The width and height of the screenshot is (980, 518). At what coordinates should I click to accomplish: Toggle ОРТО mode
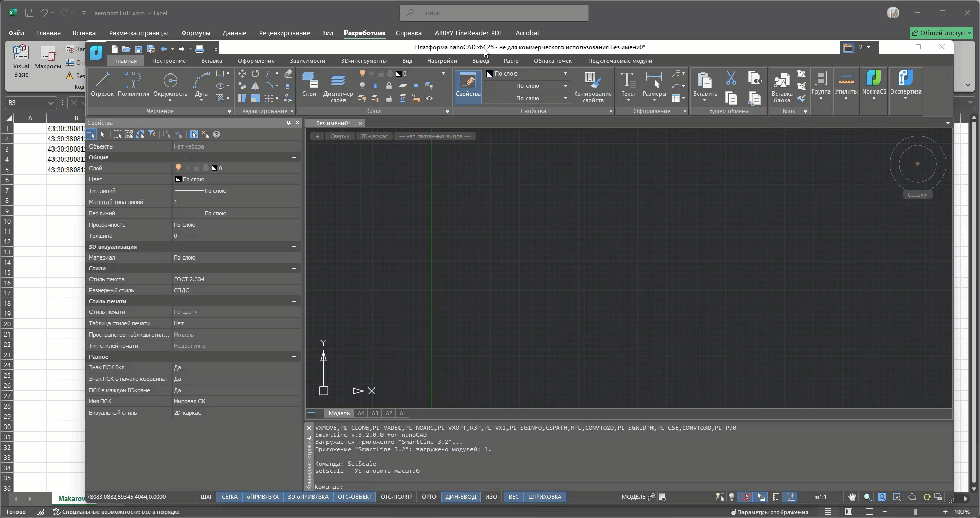pyautogui.click(x=429, y=497)
